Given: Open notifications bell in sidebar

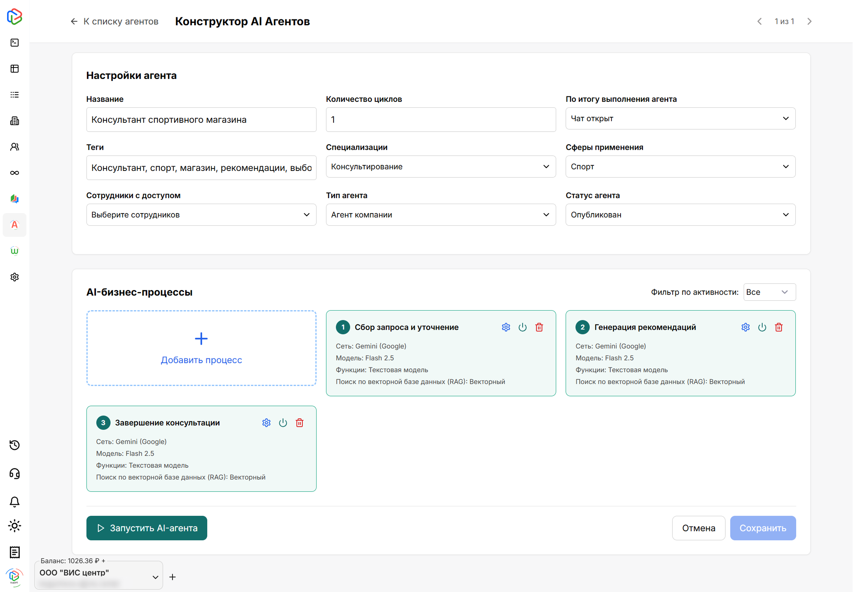Looking at the screenshot, I should coord(15,502).
